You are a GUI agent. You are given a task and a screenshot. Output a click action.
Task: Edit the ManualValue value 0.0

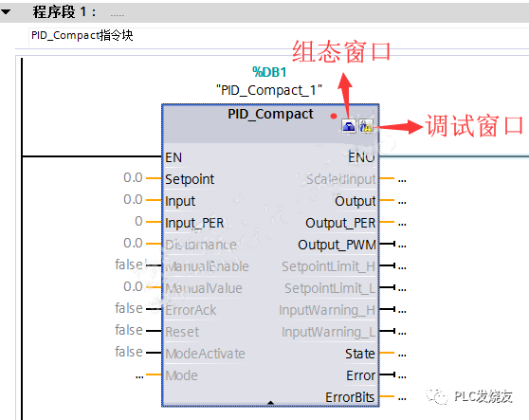pyautogui.click(x=133, y=286)
